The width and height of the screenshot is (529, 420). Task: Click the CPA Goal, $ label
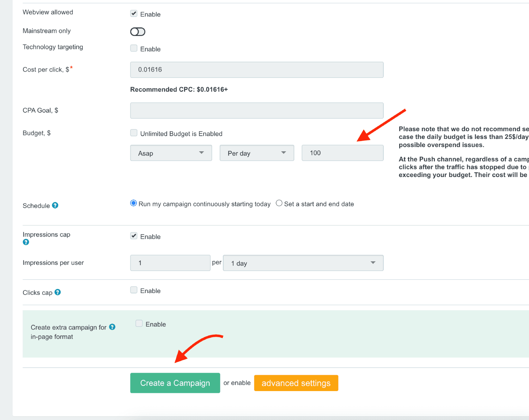(41, 110)
